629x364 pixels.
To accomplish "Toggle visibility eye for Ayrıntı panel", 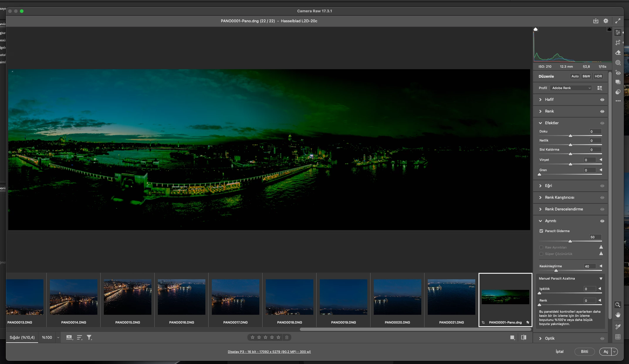I will 602,221.
